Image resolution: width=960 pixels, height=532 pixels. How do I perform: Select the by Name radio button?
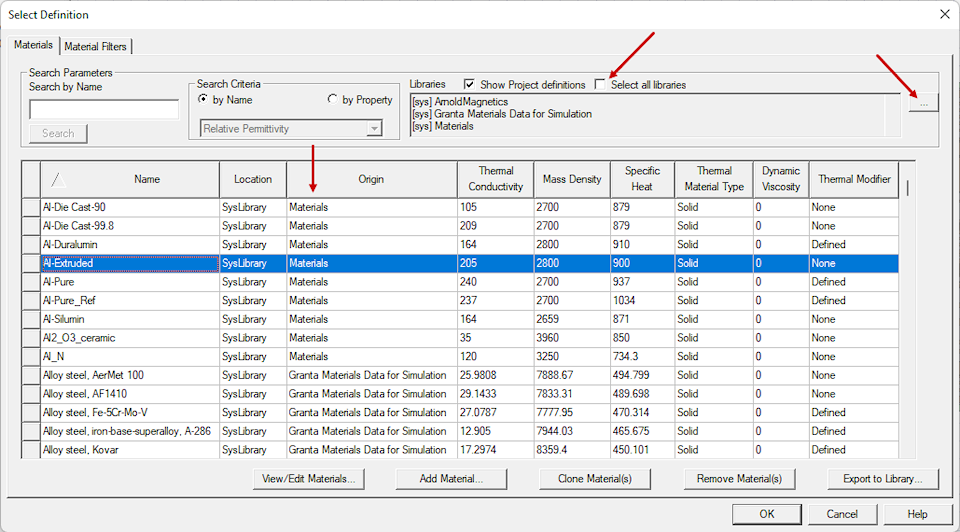[x=204, y=100]
